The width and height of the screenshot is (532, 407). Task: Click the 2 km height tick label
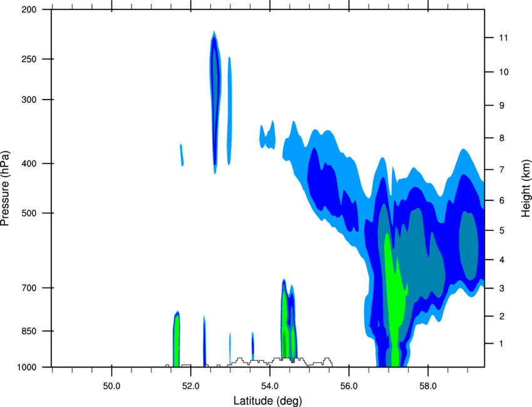tap(502, 316)
